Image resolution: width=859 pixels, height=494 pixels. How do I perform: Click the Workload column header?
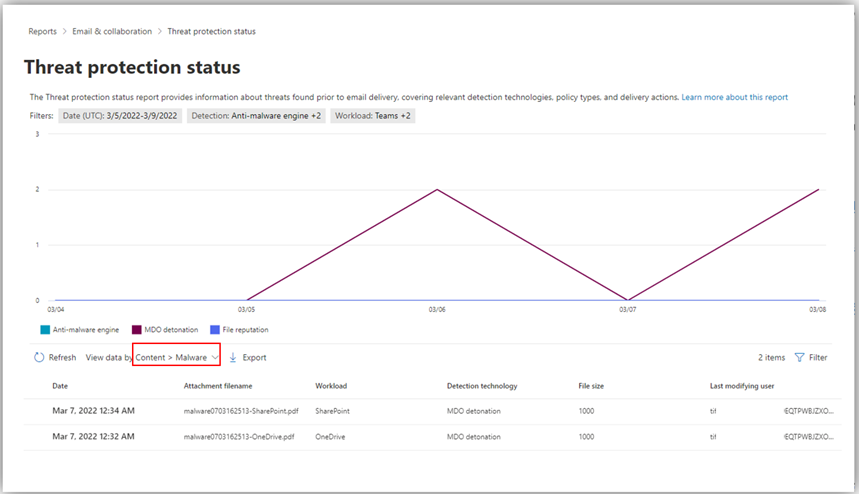[331, 385]
